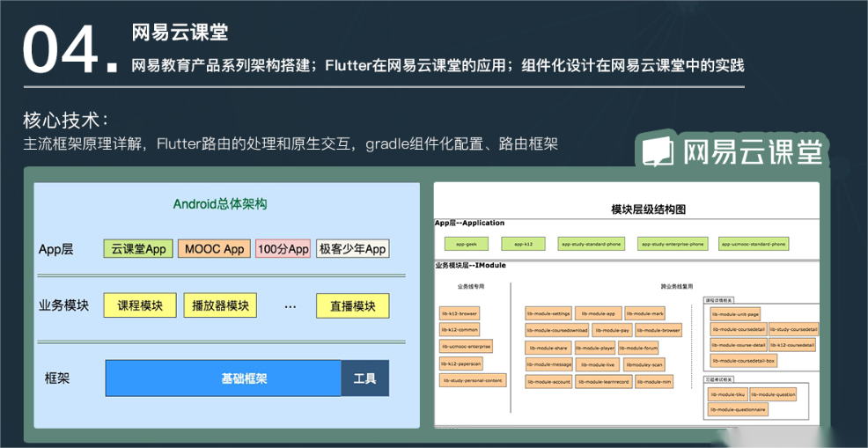
Task: Select the 云课堂App box
Action: click(138, 249)
